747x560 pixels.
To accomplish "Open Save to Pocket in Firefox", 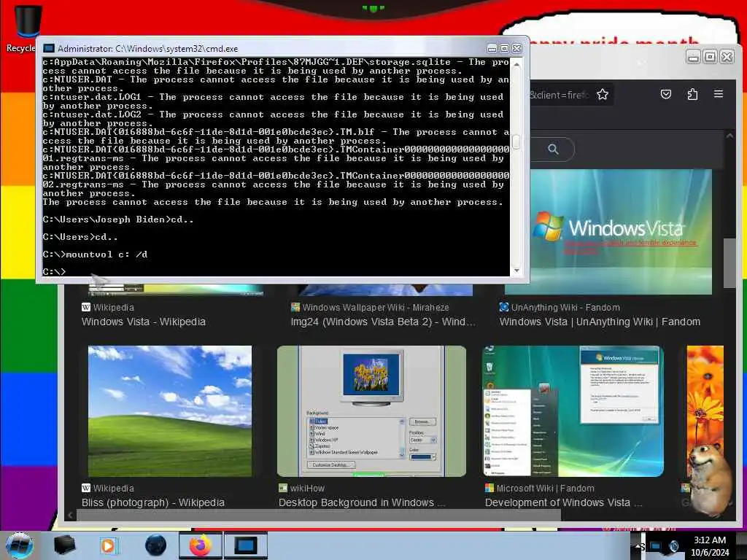I will [666, 94].
